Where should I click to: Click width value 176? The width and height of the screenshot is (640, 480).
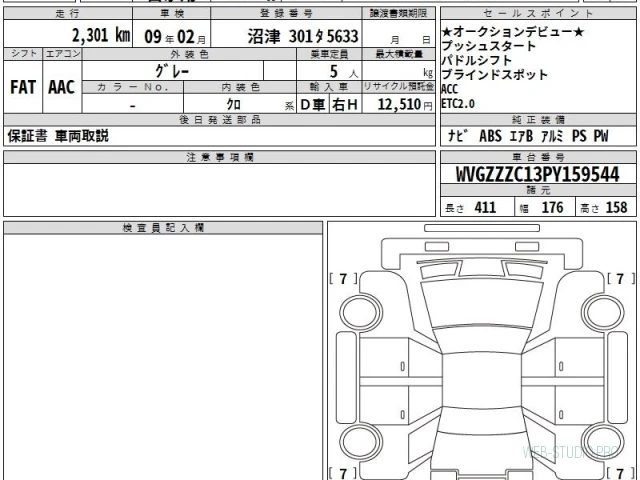(x=552, y=207)
